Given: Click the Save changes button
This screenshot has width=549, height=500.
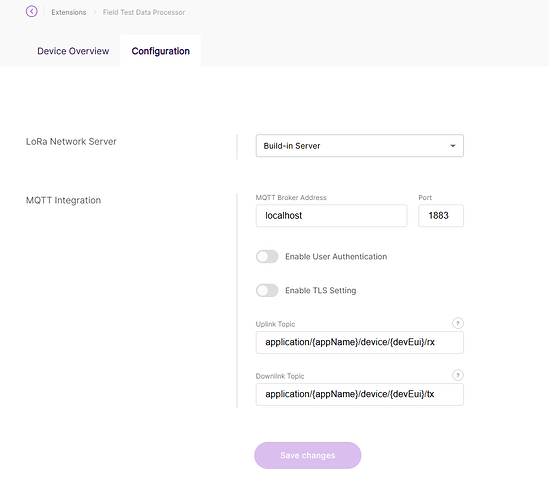Looking at the screenshot, I should click(x=308, y=455).
